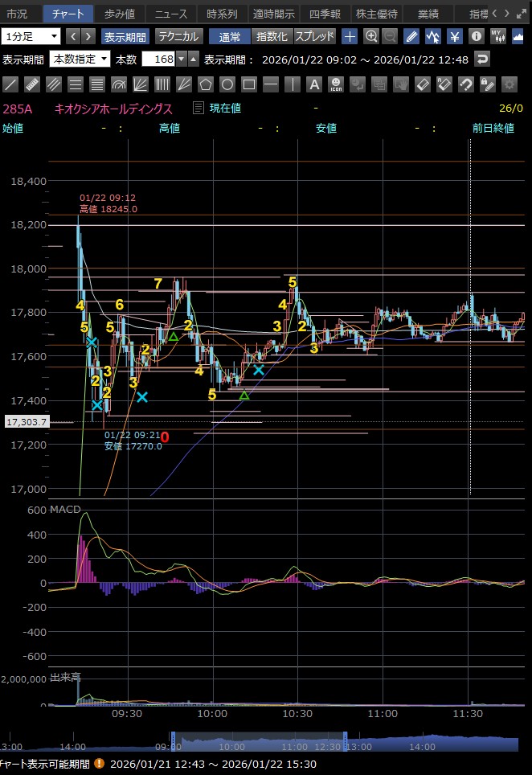Switch to the ニュース tab
The image size is (532, 775).
[170, 14]
